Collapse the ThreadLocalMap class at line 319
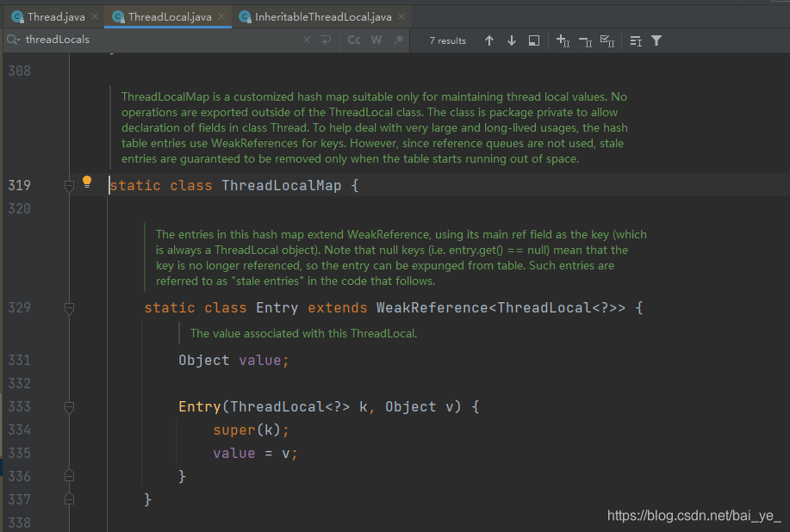The height and width of the screenshot is (532, 790). 69,185
